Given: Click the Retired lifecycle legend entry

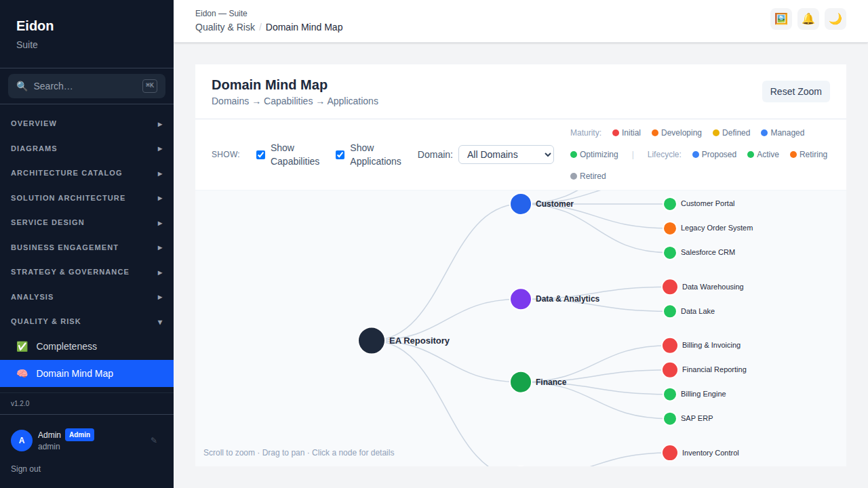Looking at the screenshot, I should tap(588, 176).
